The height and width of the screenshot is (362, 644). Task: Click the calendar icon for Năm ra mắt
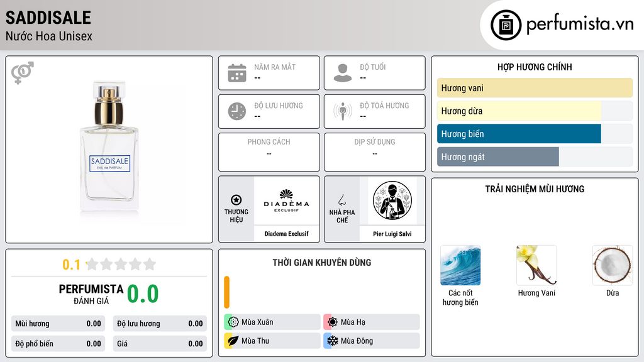[237, 73]
